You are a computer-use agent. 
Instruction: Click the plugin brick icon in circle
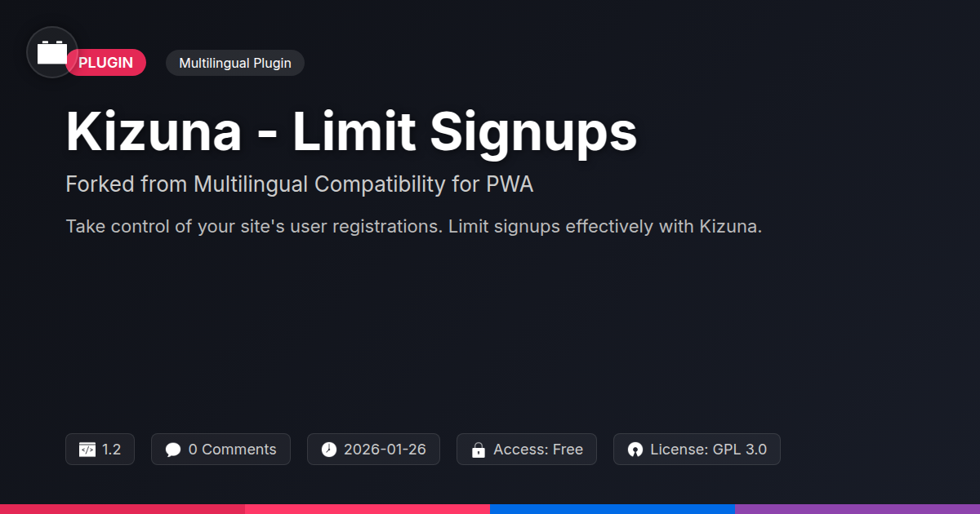pyautogui.click(x=52, y=52)
